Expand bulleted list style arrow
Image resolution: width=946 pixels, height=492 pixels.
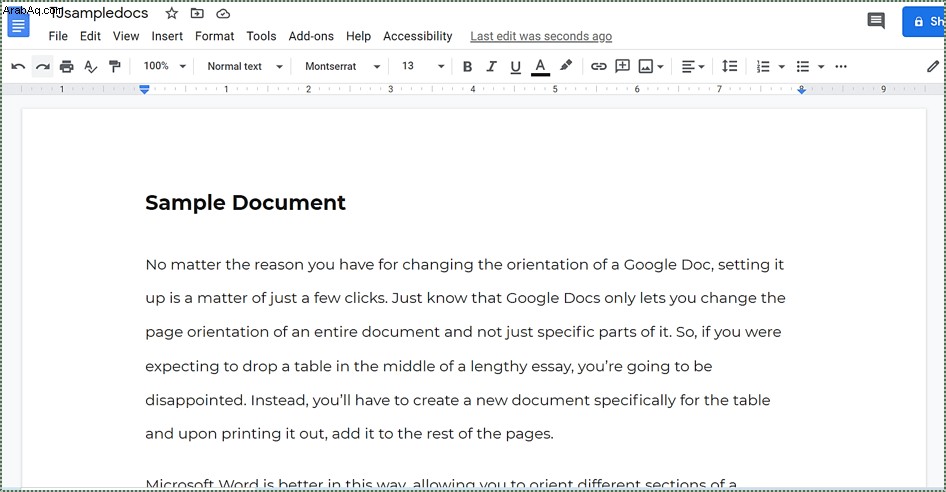click(821, 67)
